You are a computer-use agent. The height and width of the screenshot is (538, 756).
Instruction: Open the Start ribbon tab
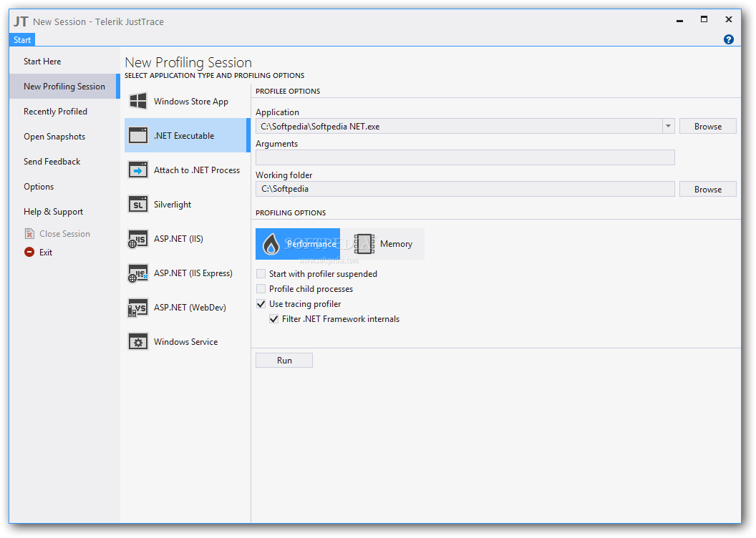pyautogui.click(x=22, y=40)
